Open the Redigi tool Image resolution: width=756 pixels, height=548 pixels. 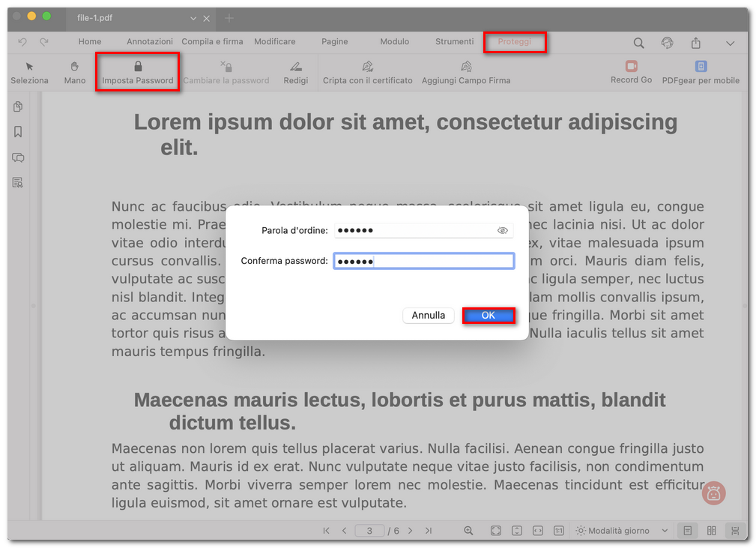(x=296, y=72)
